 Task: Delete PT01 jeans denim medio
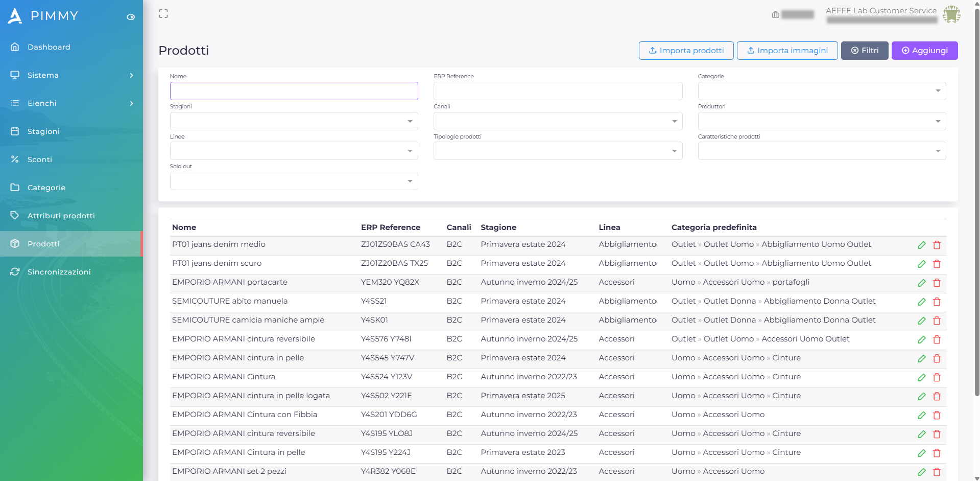937,245
